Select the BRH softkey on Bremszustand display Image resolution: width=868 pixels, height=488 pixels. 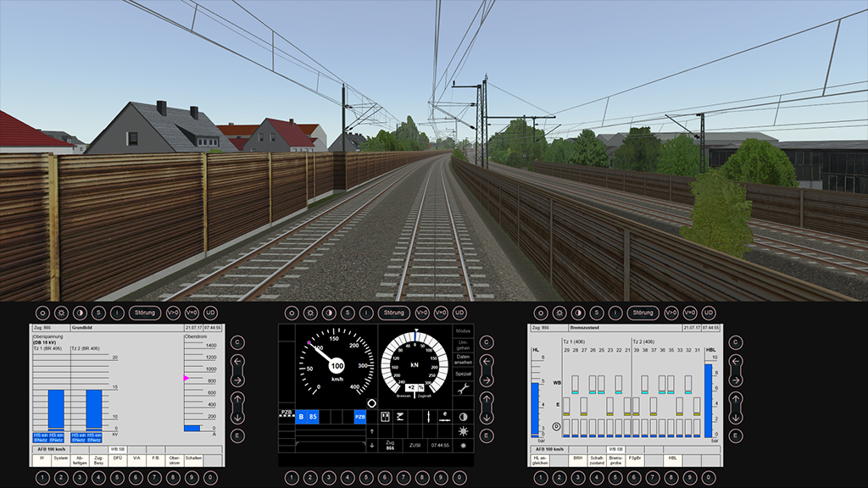[x=578, y=460]
